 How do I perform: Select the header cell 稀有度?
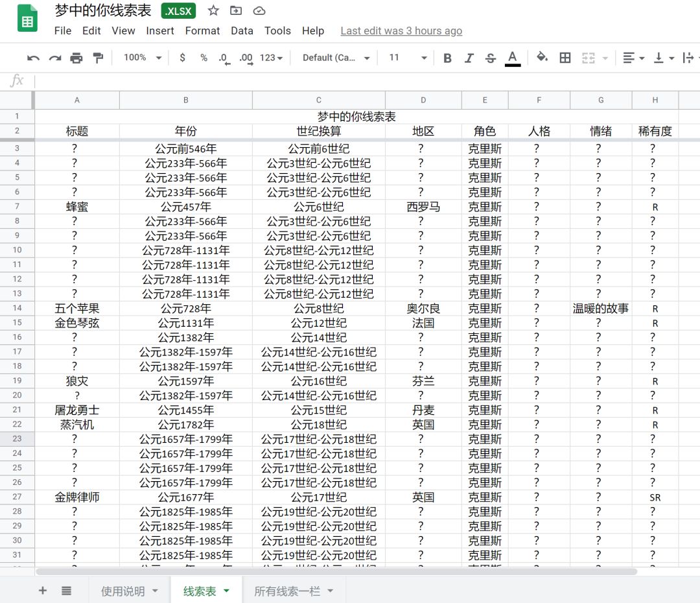pos(655,131)
